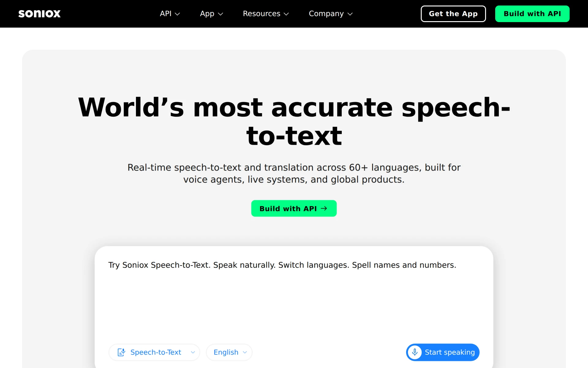
Task: Click the Soniox logo in header
Action: point(40,14)
